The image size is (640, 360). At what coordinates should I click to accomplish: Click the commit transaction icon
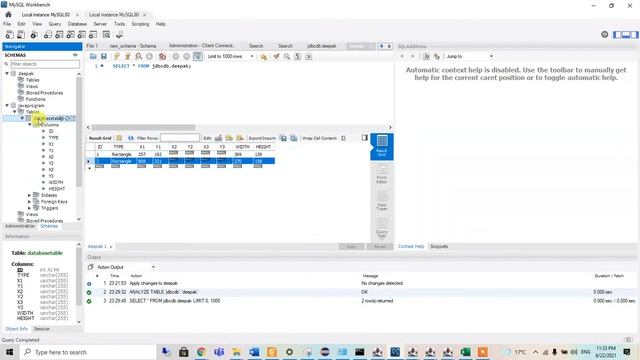click(x=176, y=56)
